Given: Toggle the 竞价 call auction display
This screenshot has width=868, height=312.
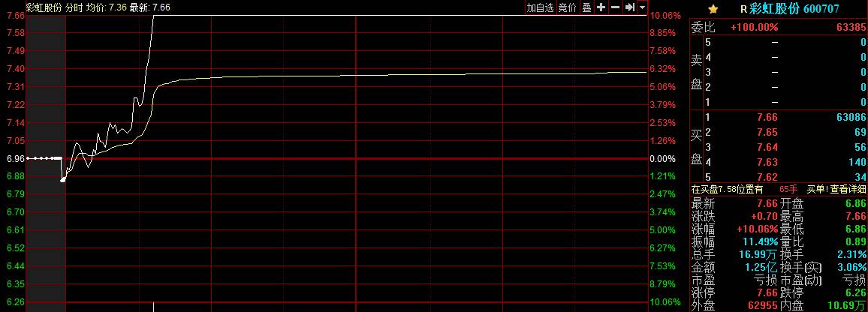Looking at the screenshot, I should 568,7.
